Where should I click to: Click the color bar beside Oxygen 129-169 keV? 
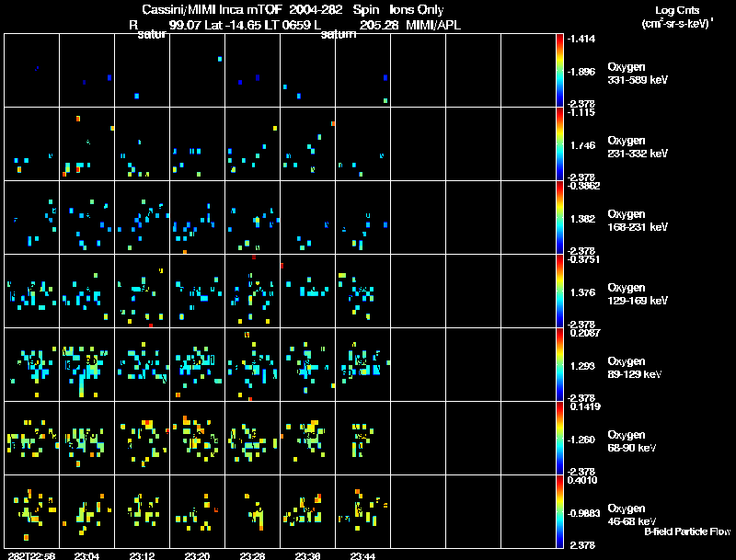point(559,291)
